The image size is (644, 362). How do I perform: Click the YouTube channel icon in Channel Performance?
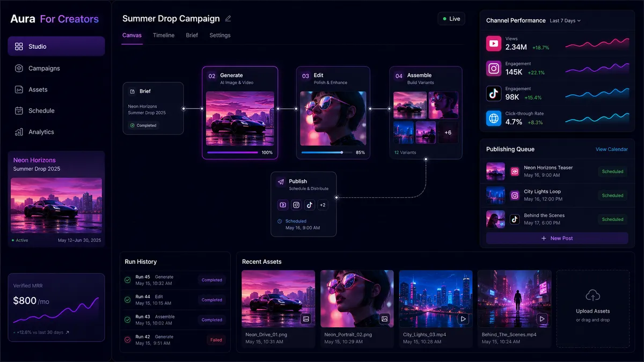coord(494,43)
